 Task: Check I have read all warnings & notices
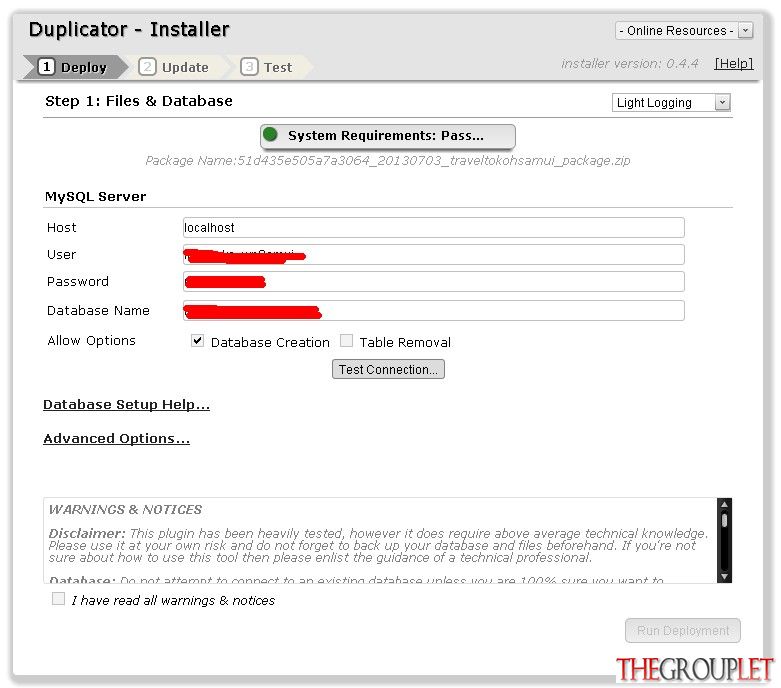(x=58, y=598)
